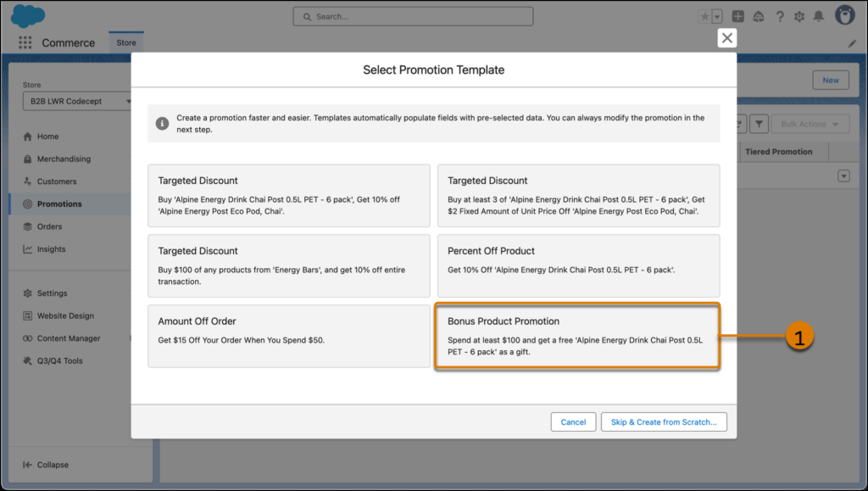Open the favorites list dropdown arrow
This screenshot has height=491, width=868.
717,17
